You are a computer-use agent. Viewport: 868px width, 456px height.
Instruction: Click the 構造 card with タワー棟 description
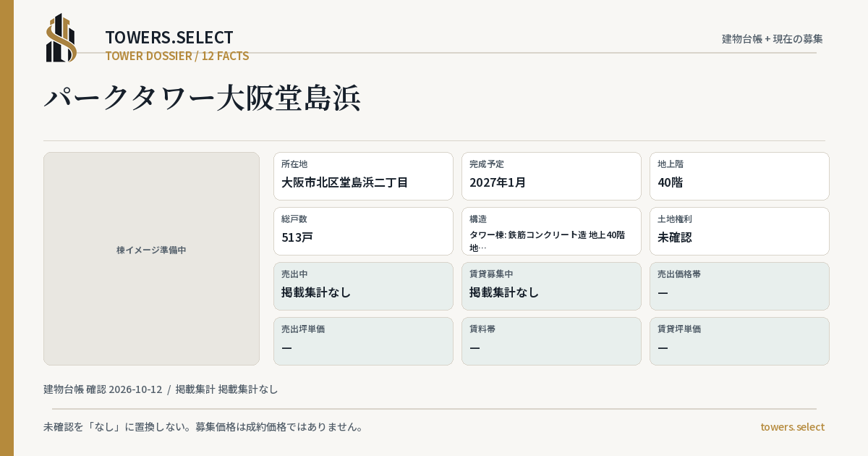click(551, 231)
